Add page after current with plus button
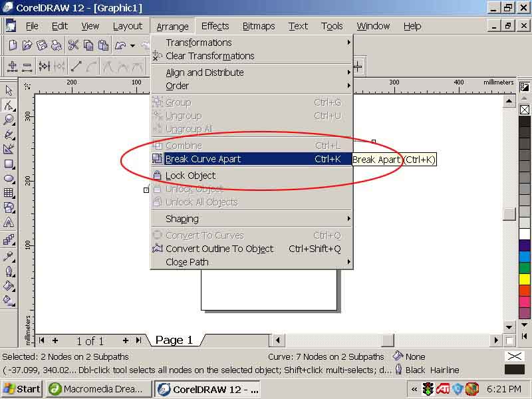The image size is (532, 399). point(126,340)
